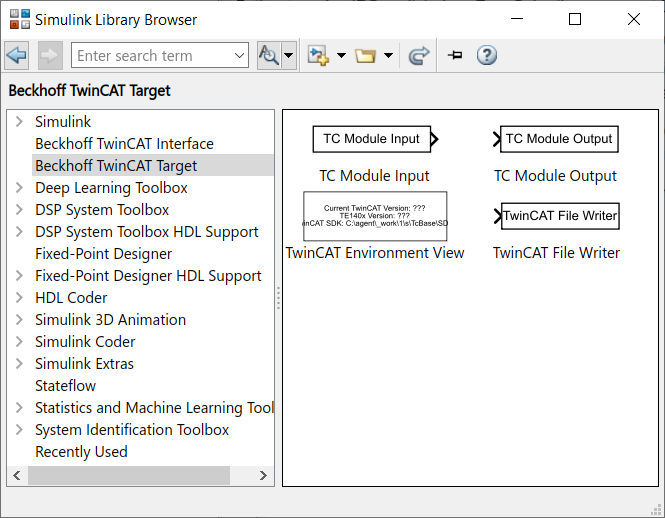The height and width of the screenshot is (518, 665).
Task: Click the Forward navigation arrow
Action: click(x=50, y=55)
